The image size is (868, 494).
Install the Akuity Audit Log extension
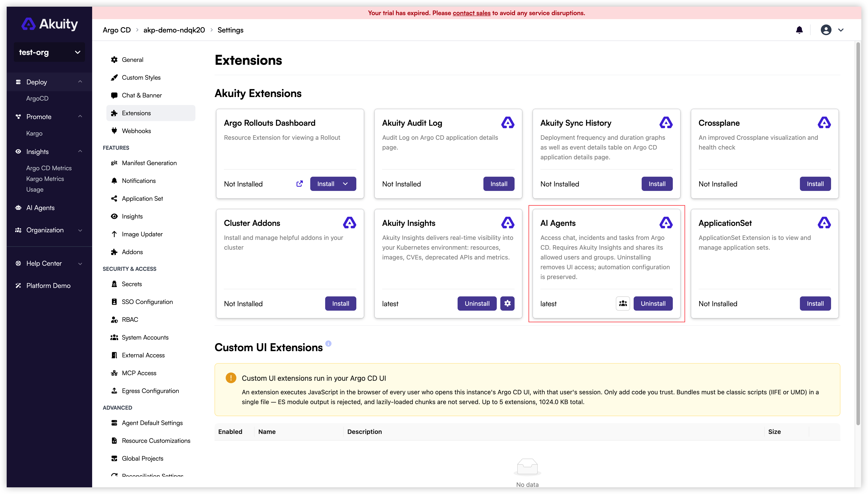tap(499, 184)
